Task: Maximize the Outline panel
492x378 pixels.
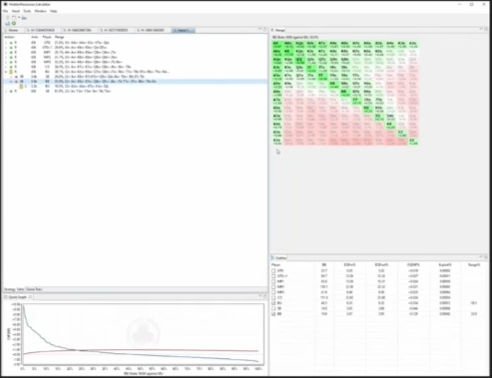Action: pos(486,257)
